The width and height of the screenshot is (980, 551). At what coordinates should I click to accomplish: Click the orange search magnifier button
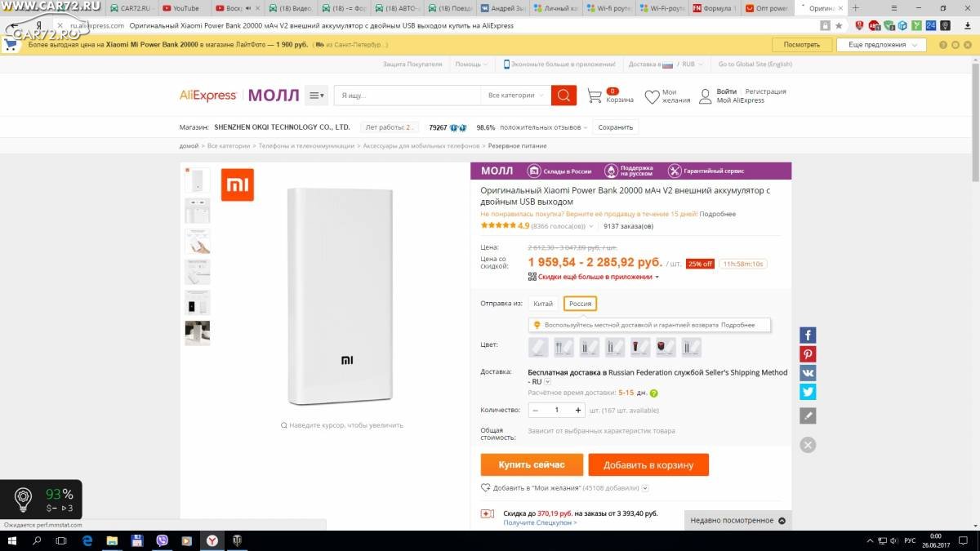coord(563,96)
